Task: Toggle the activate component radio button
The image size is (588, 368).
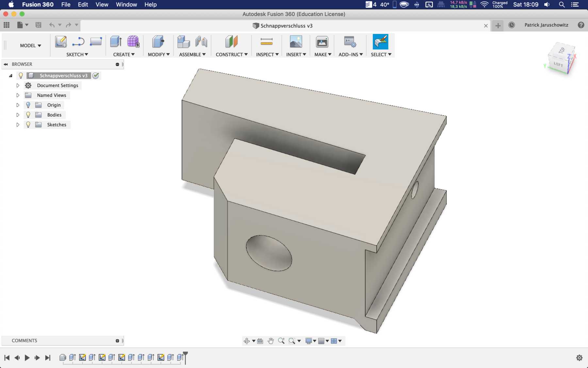Action: (96, 76)
